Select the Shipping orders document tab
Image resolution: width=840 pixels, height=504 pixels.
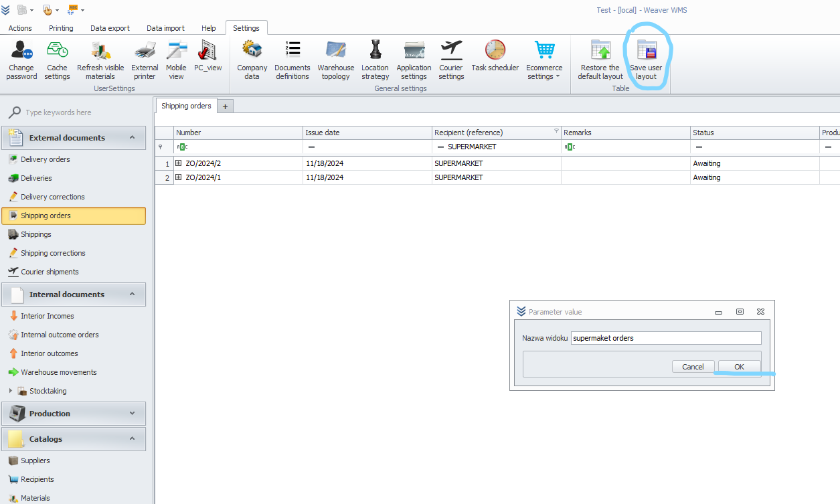pyautogui.click(x=187, y=106)
